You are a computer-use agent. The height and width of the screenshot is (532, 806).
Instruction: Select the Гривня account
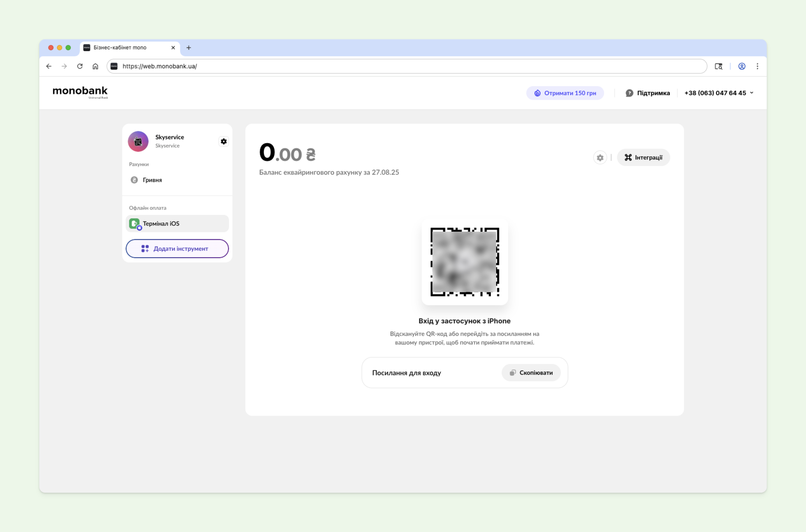click(x=152, y=180)
